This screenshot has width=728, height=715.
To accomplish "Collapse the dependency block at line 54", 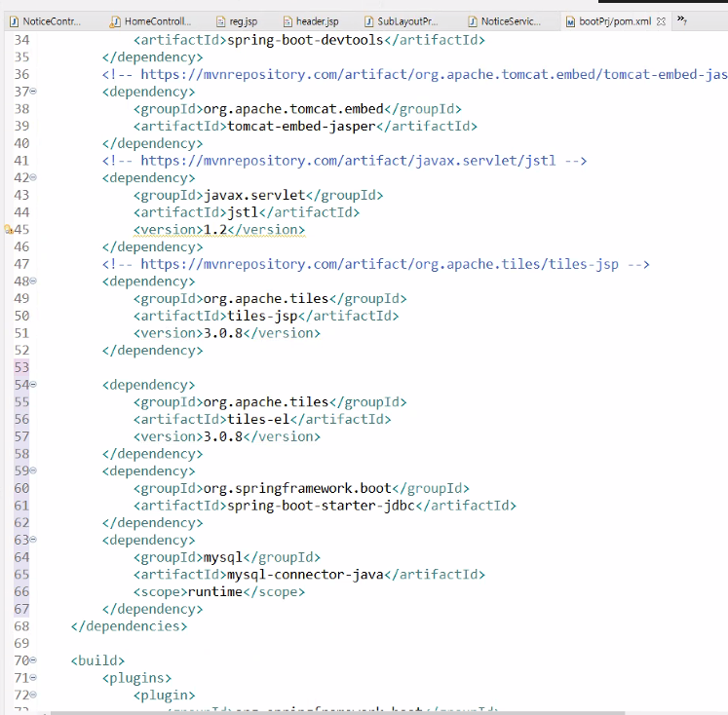I will (33, 384).
